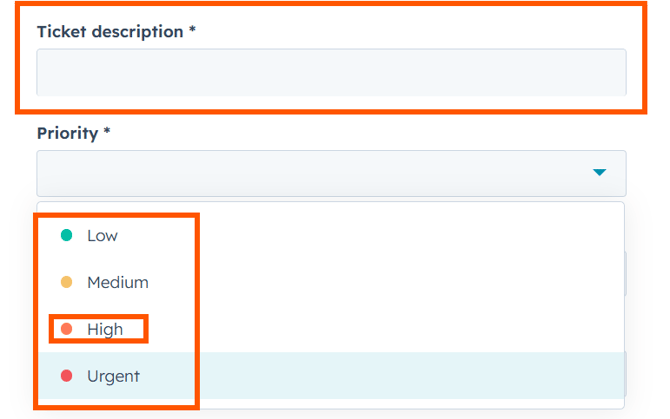Click the green dot beside Low
This screenshot has width=670, height=419.
click(x=67, y=236)
